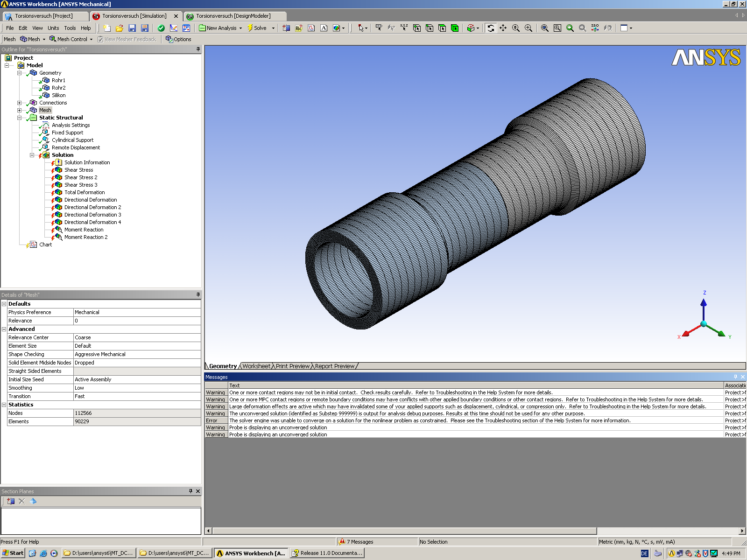
Task: Click the Relevance value field
Action: click(137, 321)
